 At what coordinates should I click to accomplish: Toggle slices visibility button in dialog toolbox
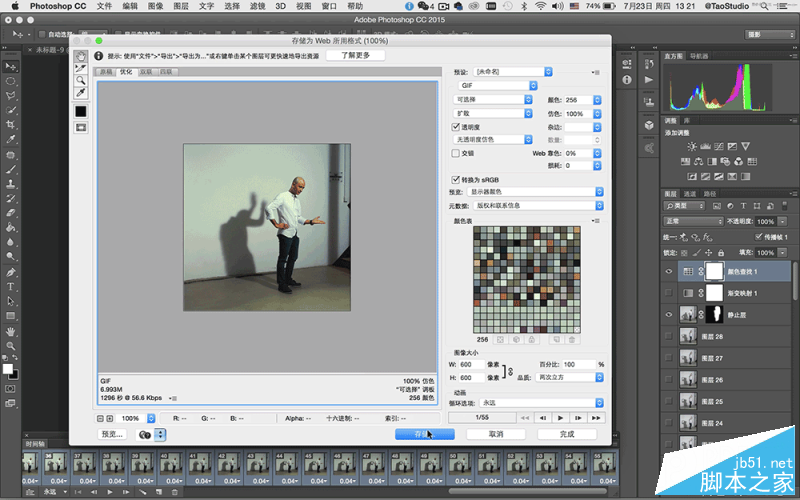pos(81,128)
